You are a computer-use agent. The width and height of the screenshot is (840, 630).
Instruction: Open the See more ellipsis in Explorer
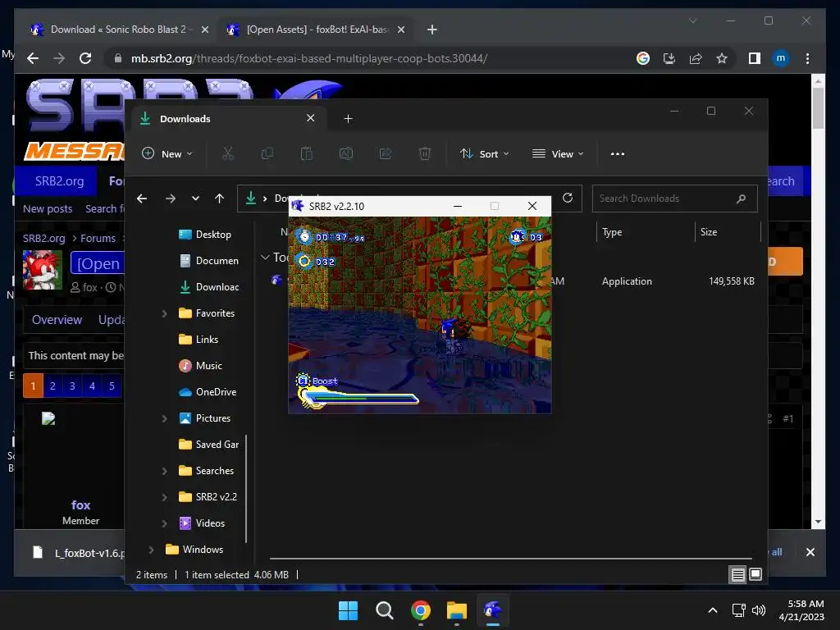coord(618,153)
